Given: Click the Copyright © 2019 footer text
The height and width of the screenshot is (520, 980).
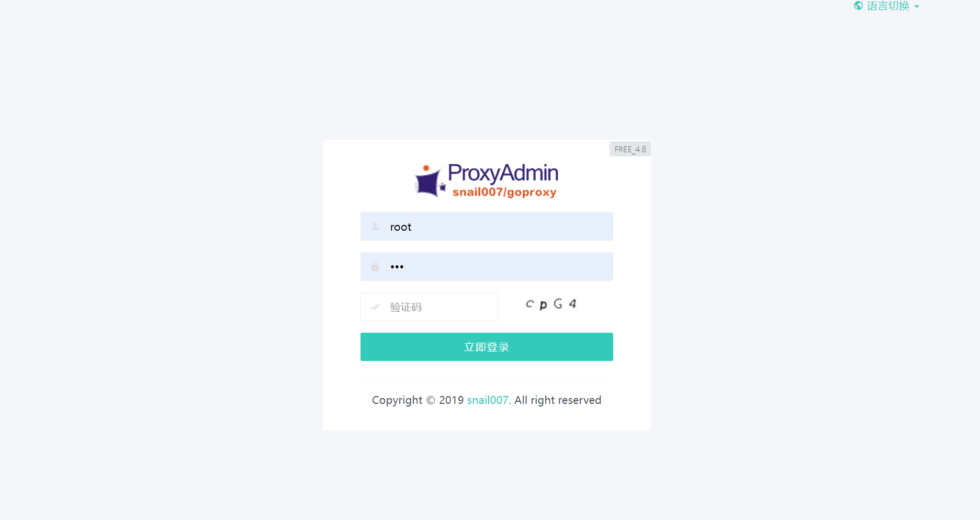Looking at the screenshot, I should tap(418, 400).
